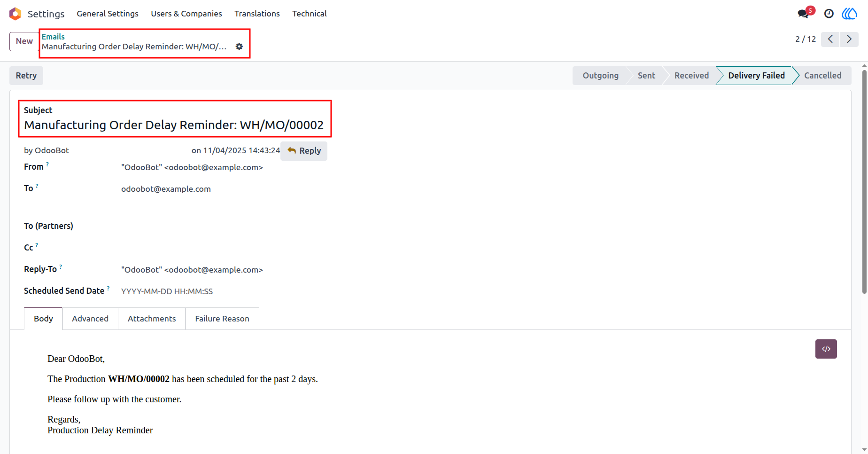The image size is (868, 454).
Task: Go to previous record arrow
Action: click(x=830, y=39)
